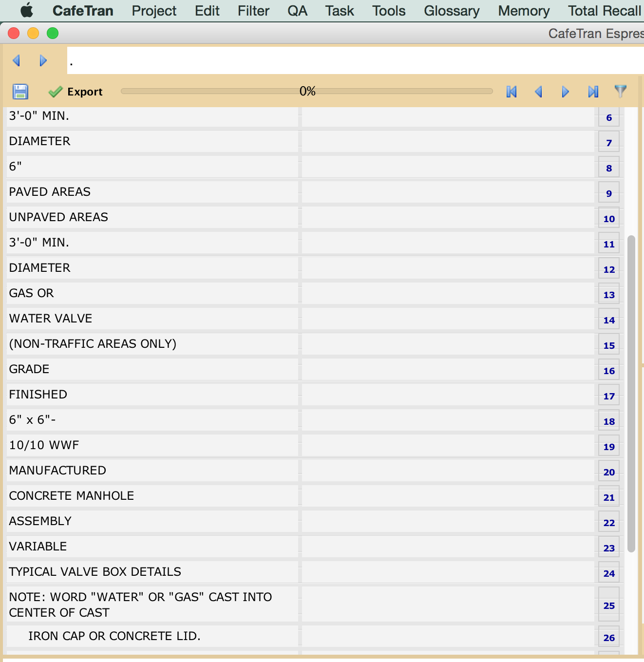
Task: Select segment number 14 button
Action: click(x=609, y=320)
